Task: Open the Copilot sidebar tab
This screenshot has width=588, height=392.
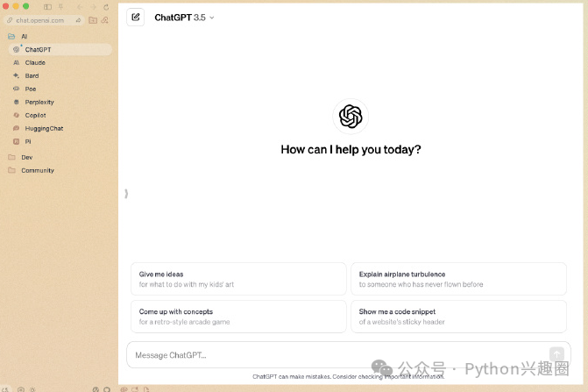Action: (x=60, y=115)
